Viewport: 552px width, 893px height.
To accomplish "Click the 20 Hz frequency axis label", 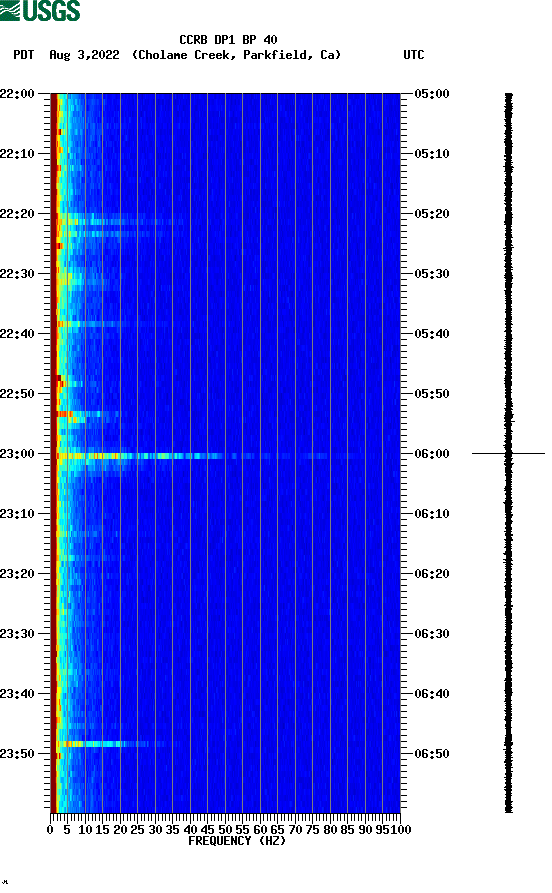I will point(120,830).
